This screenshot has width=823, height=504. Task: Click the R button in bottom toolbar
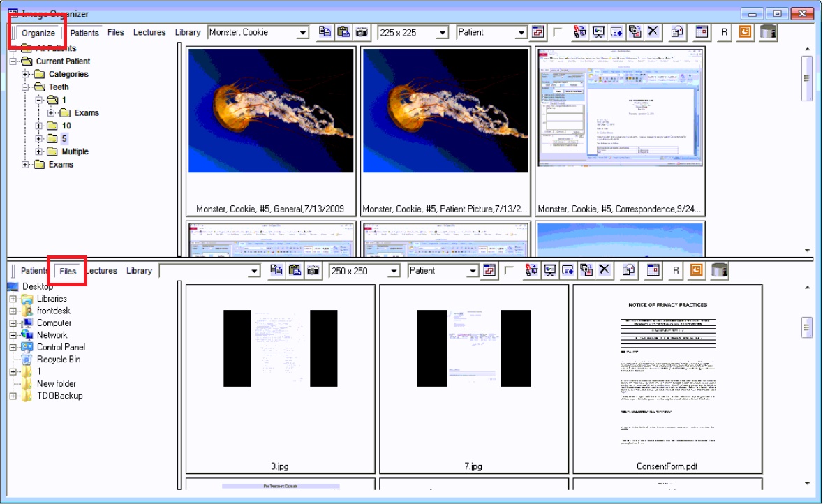676,271
